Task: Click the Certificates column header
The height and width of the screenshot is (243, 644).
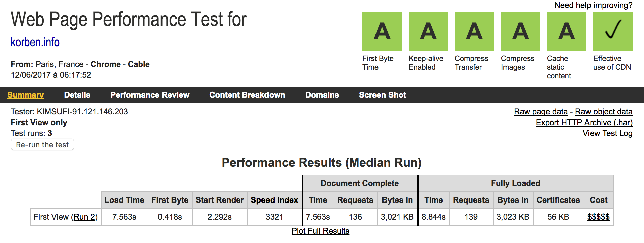Action: 558,200
